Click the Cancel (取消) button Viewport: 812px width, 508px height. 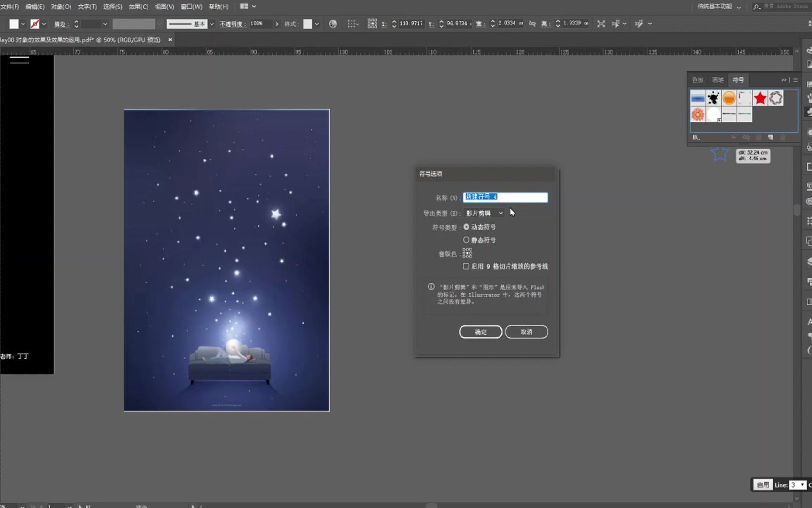tap(526, 332)
